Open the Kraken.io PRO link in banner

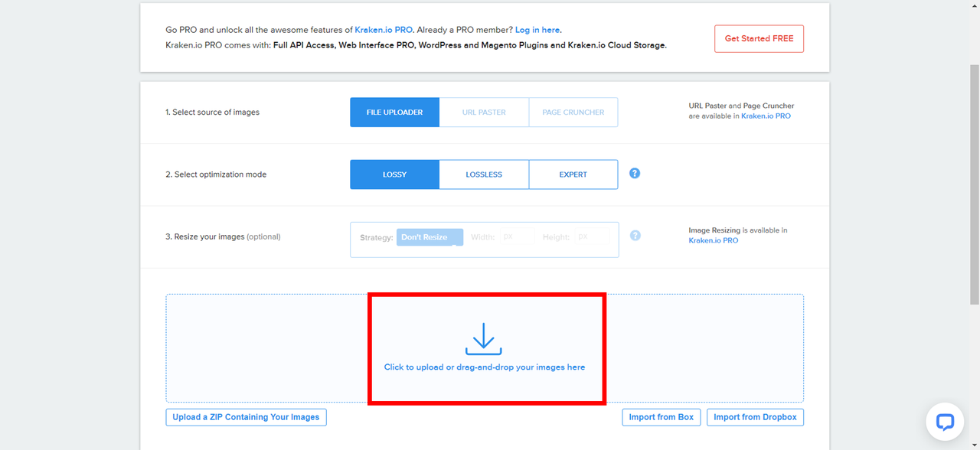coord(384,30)
